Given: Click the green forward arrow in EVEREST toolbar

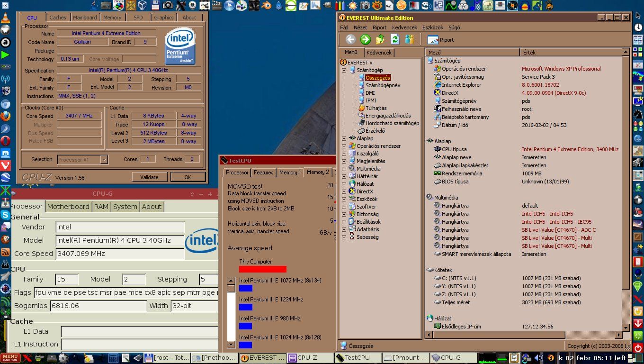Looking at the screenshot, I should pyautogui.click(x=365, y=39).
